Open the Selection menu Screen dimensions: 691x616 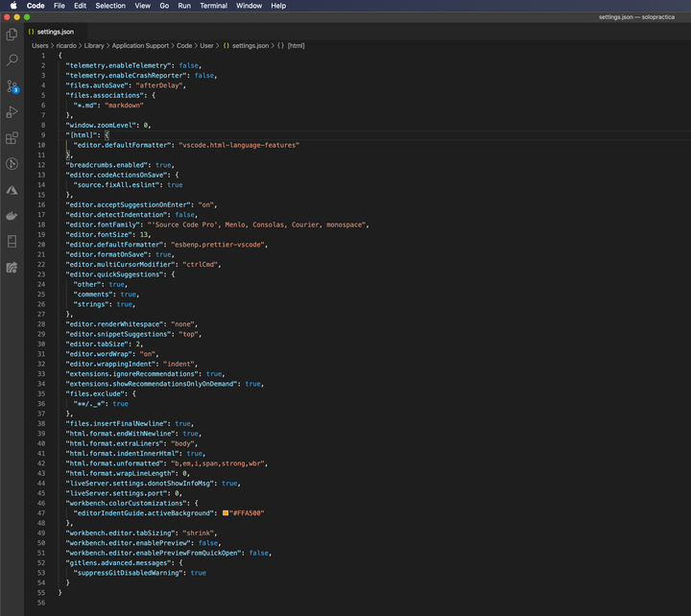point(110,6)
